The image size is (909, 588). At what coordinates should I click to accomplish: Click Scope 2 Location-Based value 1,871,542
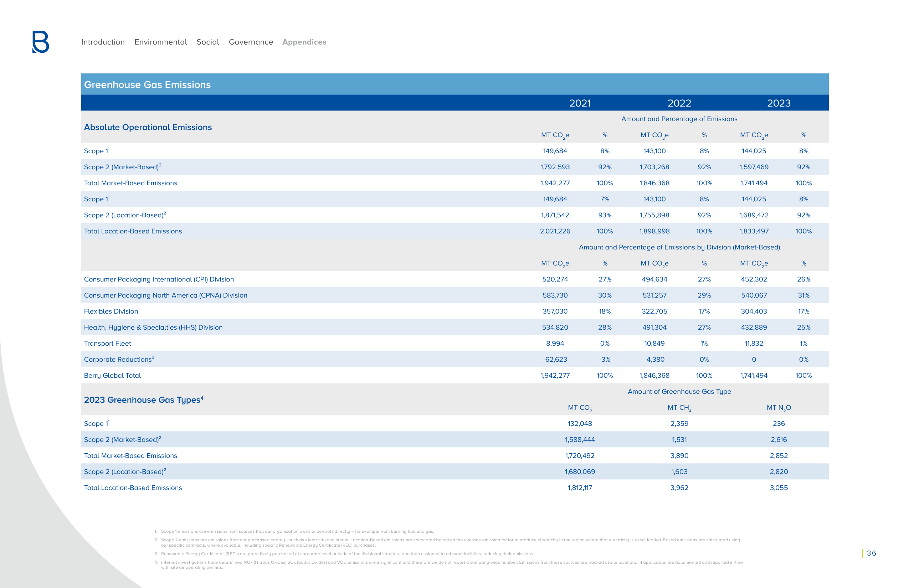(555, 215)
